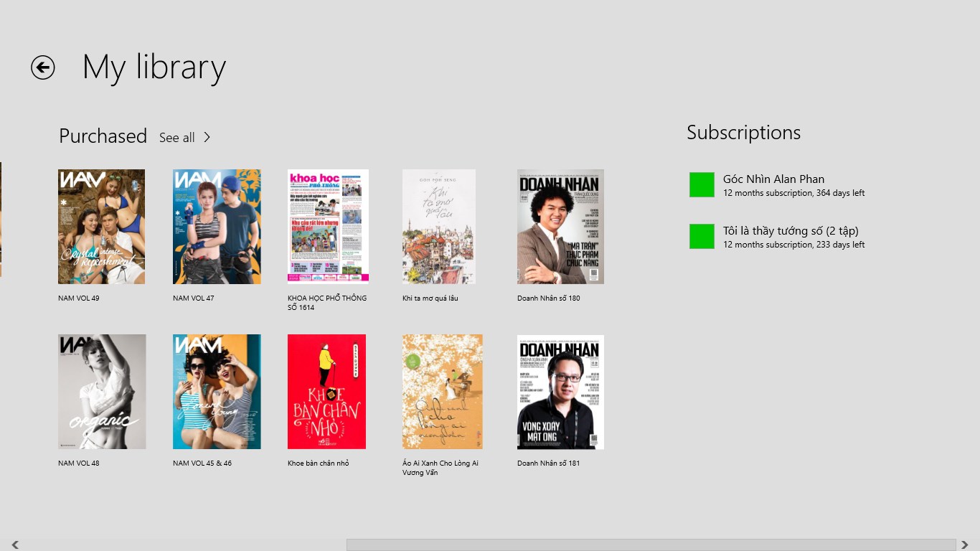
Task: Open Khoa Học Phổ Thông 1614 cover
Action: [328, 227]
